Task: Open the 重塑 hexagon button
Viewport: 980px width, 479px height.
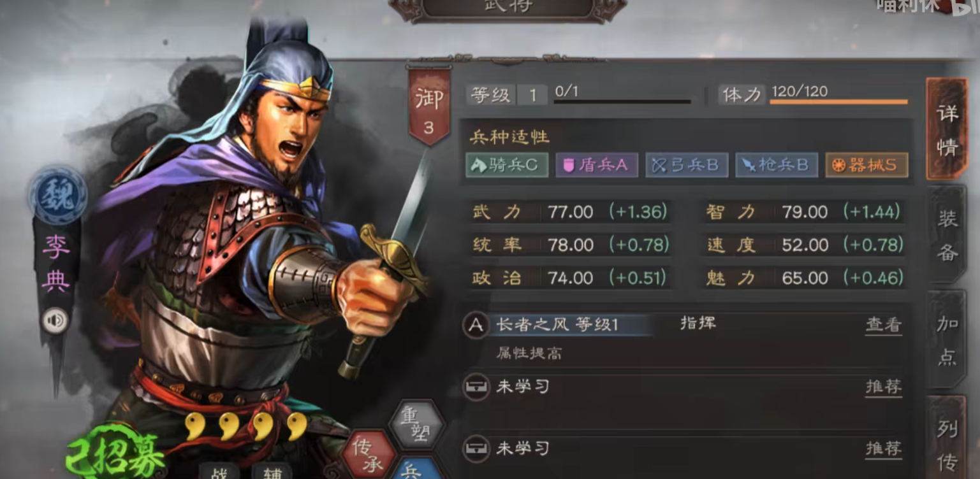Action: click(x=416, y=424)
